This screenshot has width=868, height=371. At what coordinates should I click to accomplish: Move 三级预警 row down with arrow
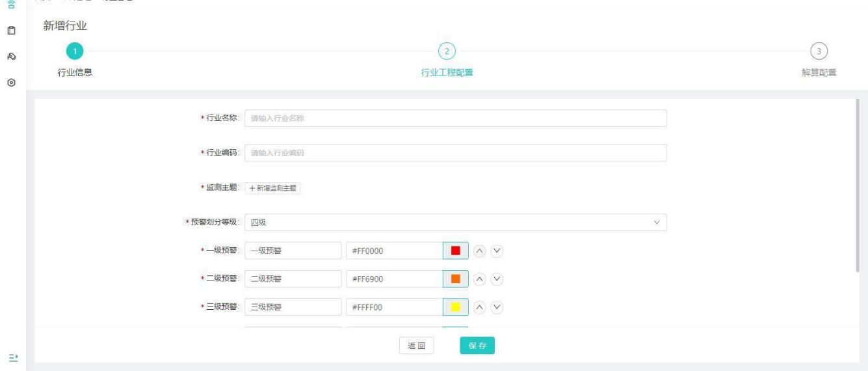(x=497, y=307)
